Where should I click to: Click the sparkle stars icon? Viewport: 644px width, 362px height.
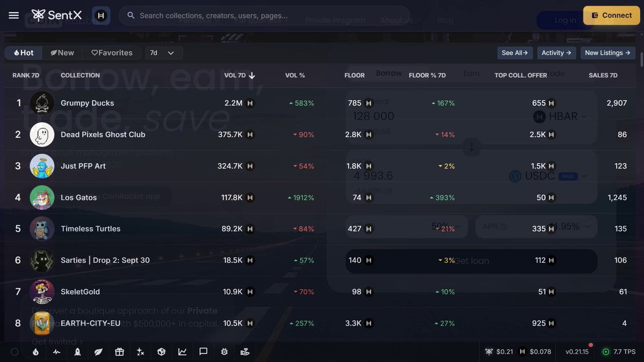point(140,352)
